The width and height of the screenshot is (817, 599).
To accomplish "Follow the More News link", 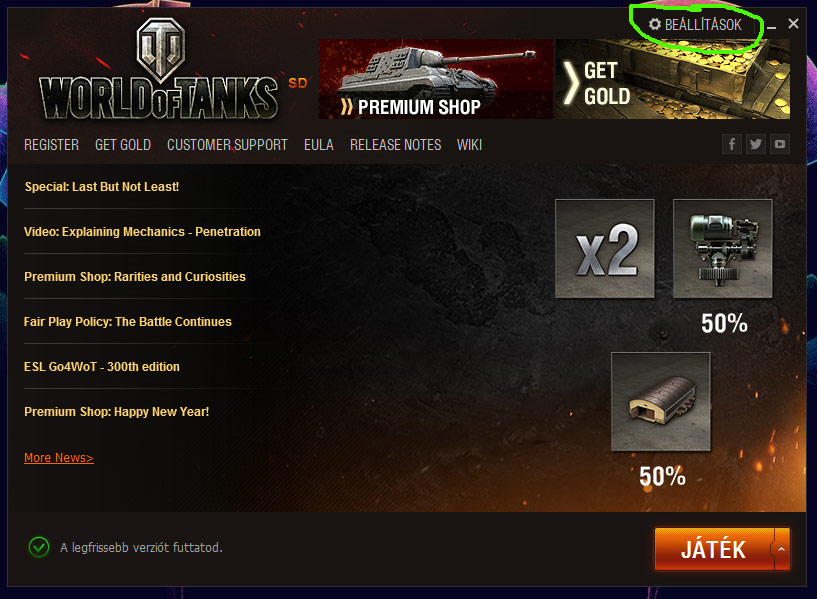I will [x=59, y=458].
